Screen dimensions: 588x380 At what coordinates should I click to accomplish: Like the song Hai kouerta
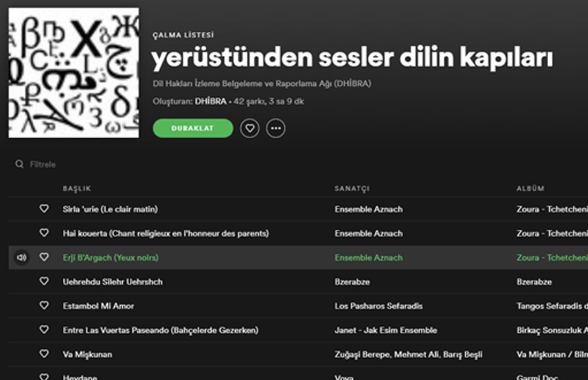(44, 233)
